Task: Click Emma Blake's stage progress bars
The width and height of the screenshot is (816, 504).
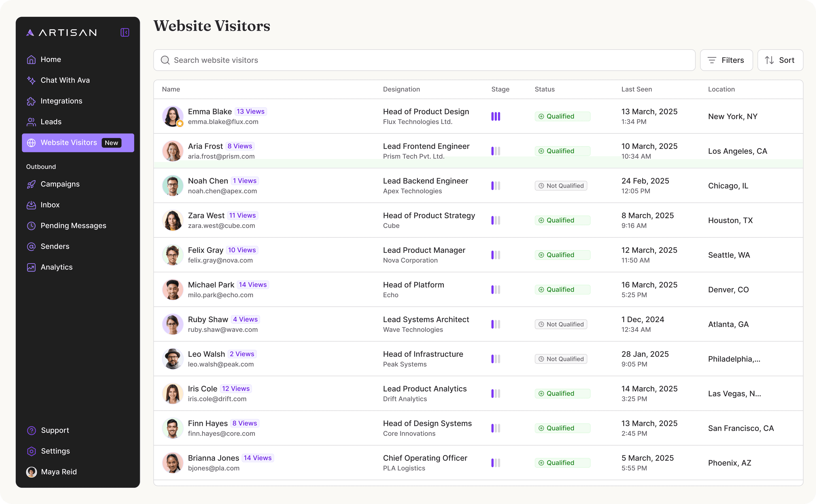Action: (x=495, y=116)
